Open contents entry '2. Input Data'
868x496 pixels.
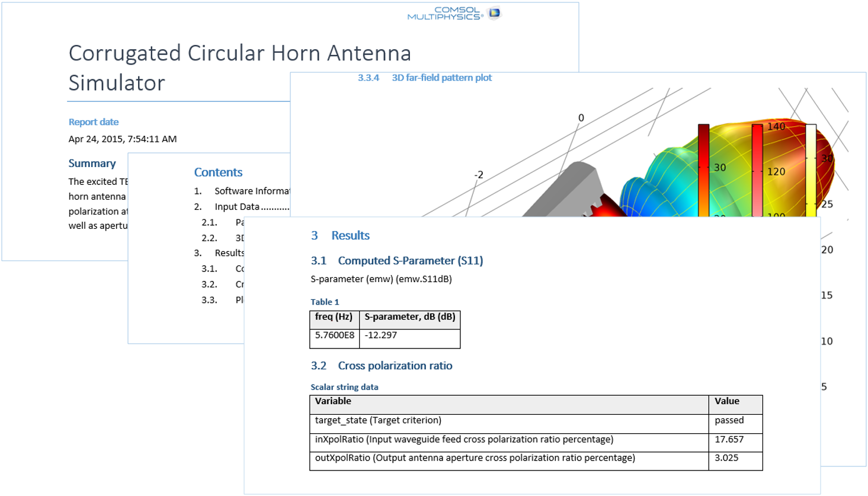tap(242, 206)
